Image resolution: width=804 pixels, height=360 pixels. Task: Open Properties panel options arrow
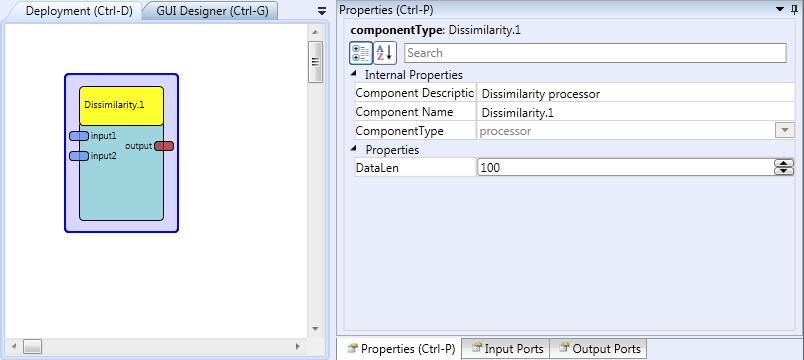(780, 9)
